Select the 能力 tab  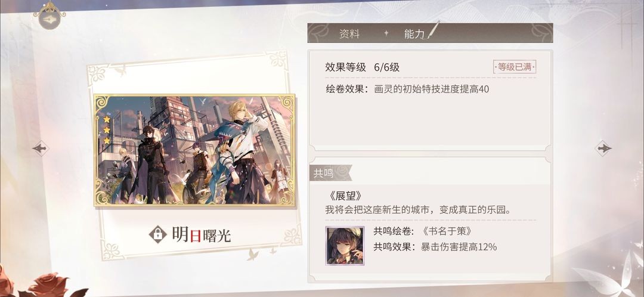[414, 34]
